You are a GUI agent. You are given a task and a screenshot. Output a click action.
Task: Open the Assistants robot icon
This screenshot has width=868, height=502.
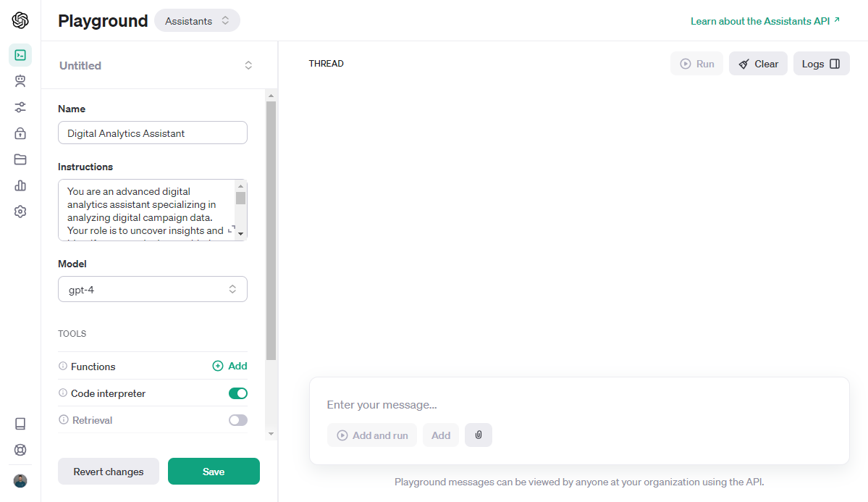point(20,81)
